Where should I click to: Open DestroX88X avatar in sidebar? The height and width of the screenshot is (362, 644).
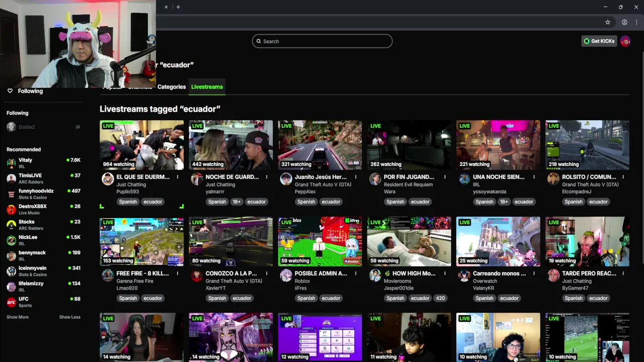[x=11, y=209]
